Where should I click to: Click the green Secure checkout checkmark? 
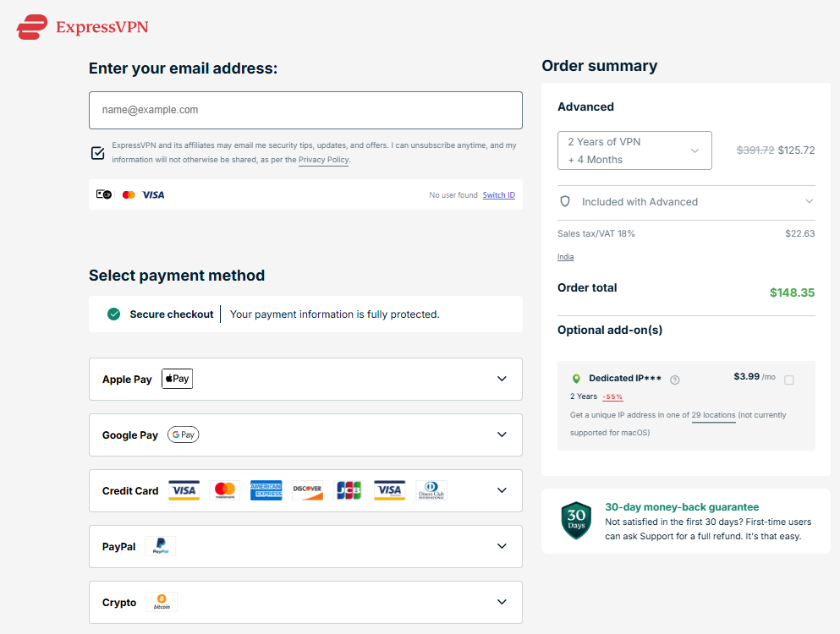click(x=113, y=314)
